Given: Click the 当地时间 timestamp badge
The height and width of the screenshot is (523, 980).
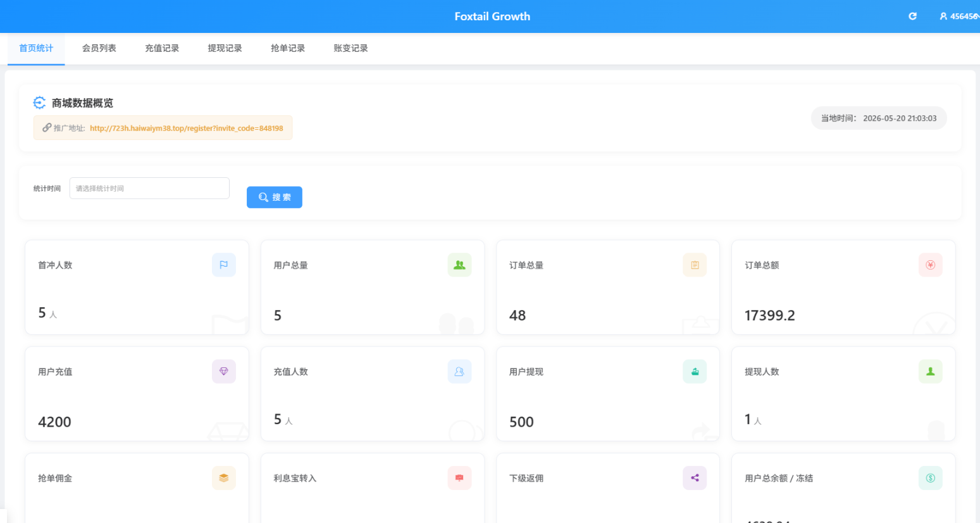Looking at the screenshot, I should point(879,118).
